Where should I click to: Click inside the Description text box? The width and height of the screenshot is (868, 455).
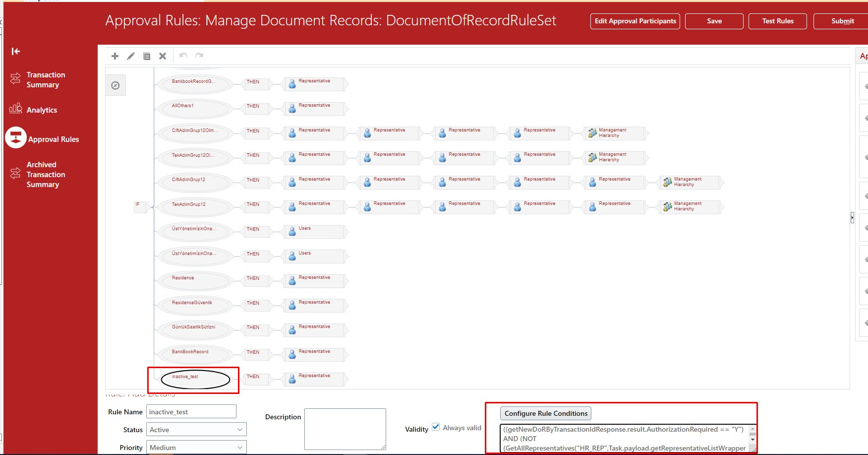click(345, 428)
